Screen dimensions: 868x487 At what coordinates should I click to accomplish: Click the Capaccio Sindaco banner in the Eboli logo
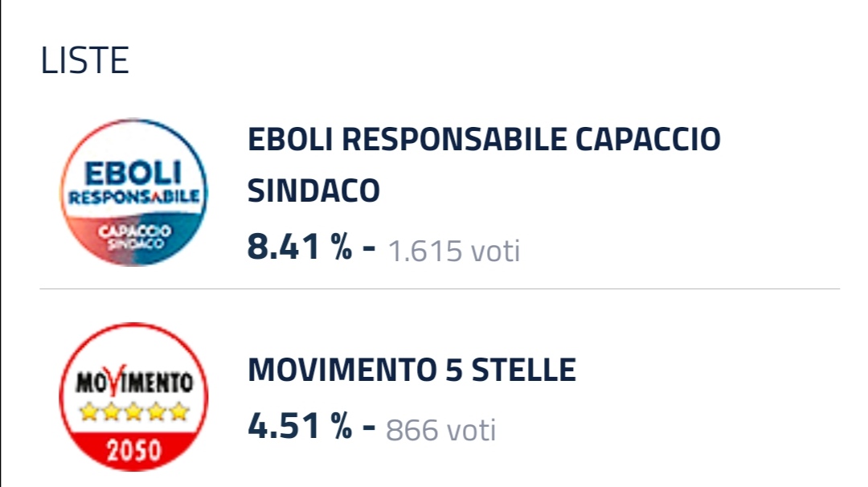click(x=134, y=237)
